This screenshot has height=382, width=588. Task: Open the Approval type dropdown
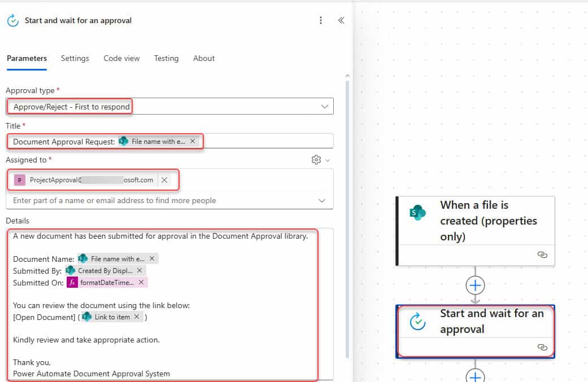tap(324, 106)
